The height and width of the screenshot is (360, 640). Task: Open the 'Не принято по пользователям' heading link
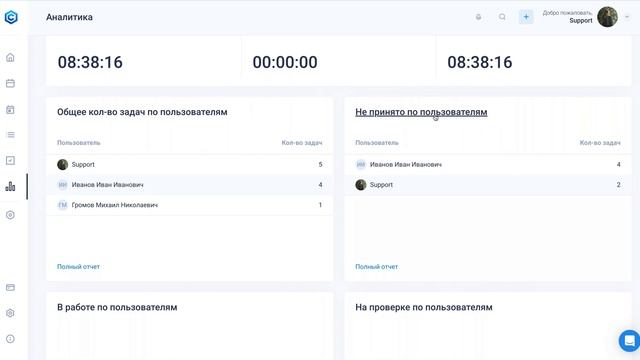[x=421, y=112]
